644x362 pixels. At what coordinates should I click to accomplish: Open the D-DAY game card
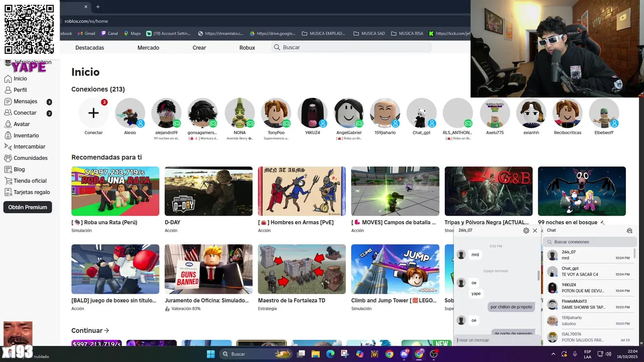(208, 191)
